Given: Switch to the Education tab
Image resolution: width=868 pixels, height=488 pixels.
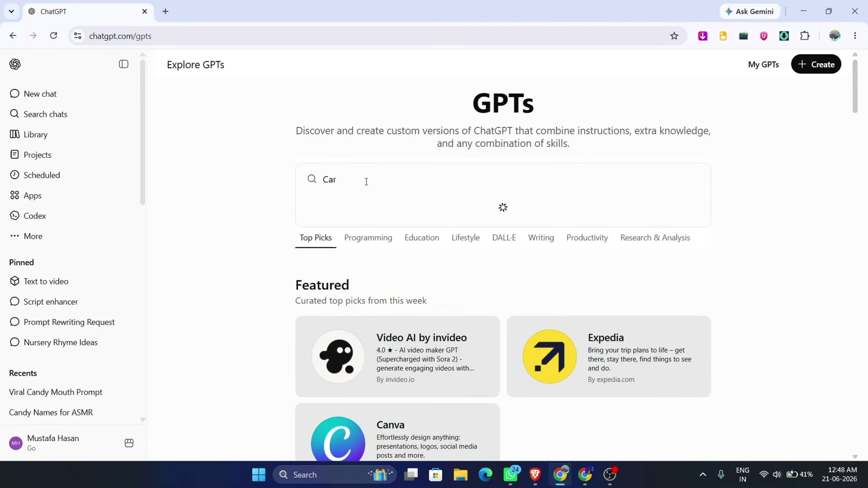Looking at the screenshot, I should (x=422, y=238).
